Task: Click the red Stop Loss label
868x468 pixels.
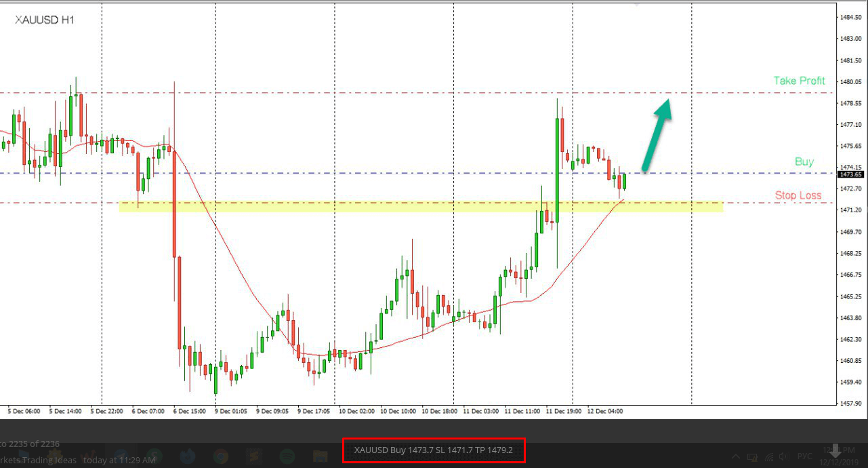Action: [x=798, y=195]
